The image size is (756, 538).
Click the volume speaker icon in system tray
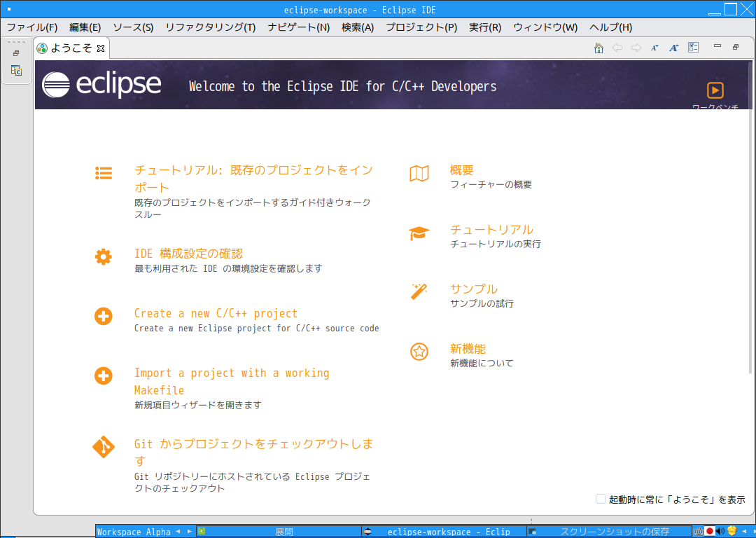pyautogui.click(x=720, y=531)
